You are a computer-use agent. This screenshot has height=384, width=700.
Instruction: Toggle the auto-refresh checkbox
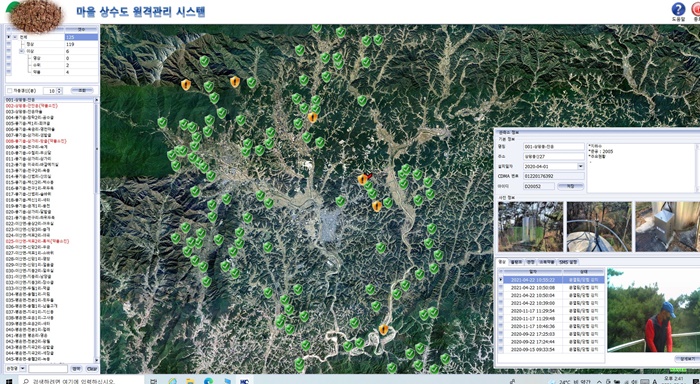coord(9,91)
